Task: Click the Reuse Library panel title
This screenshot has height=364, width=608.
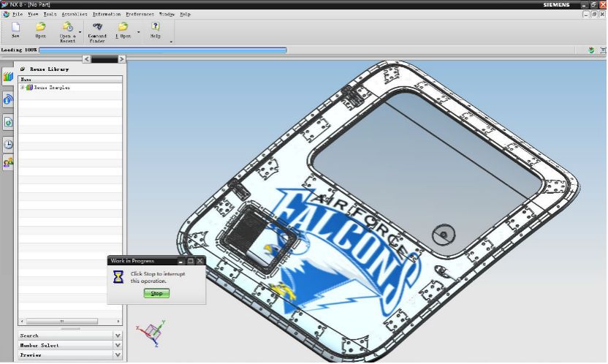Action: 49,69
